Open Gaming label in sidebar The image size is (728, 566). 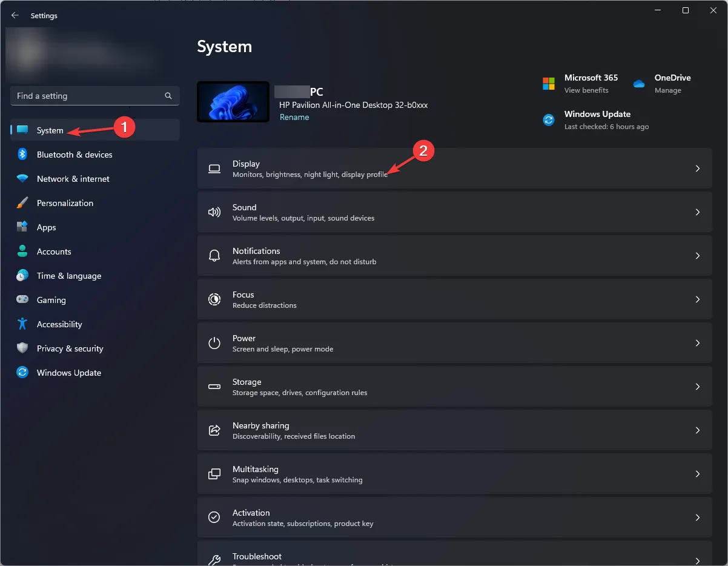click(x=51, y=300)
